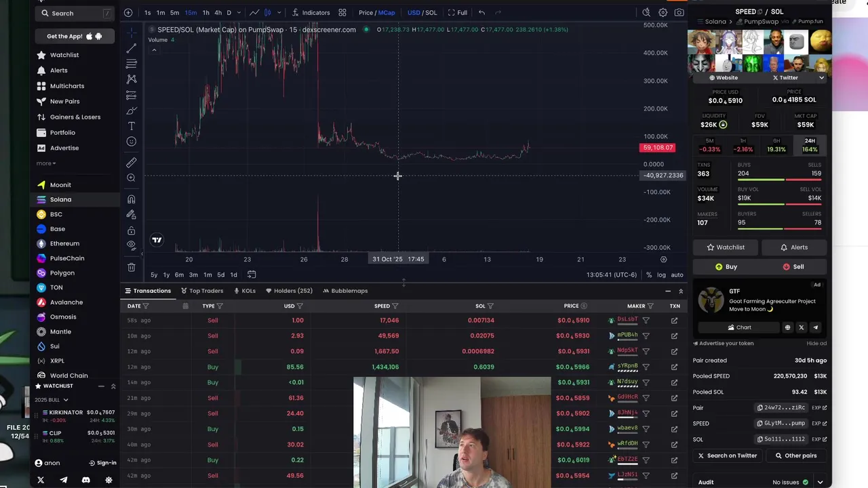Viewport: 868px width, 488px height.
Task: Expand the sidebar 'more' menu
Action: pos(46,163)
